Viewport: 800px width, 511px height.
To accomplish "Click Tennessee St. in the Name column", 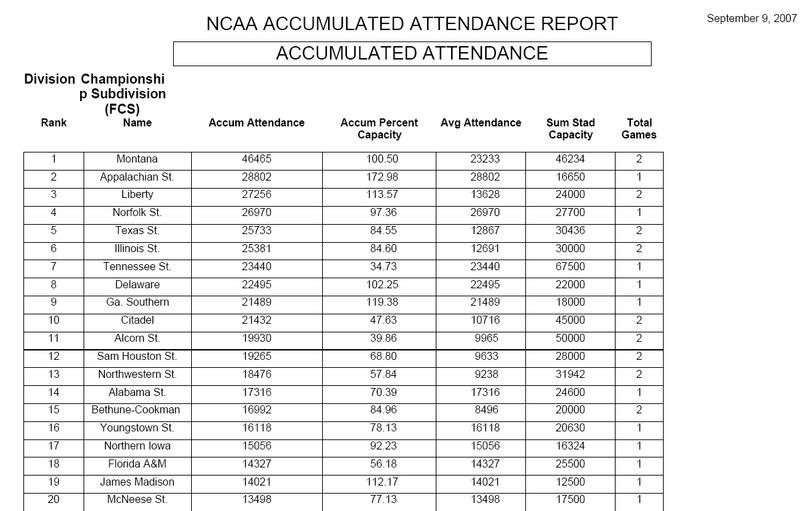I will [137, 265].
